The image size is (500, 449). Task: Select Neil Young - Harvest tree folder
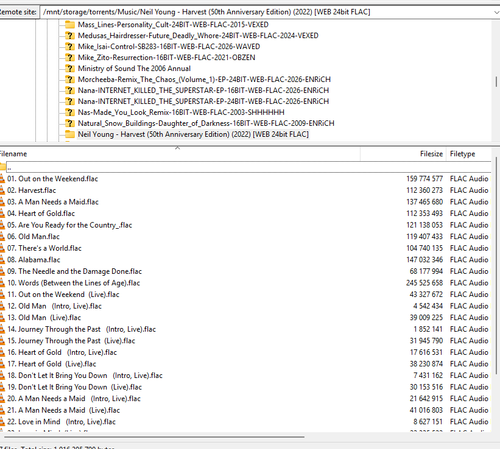193,134
